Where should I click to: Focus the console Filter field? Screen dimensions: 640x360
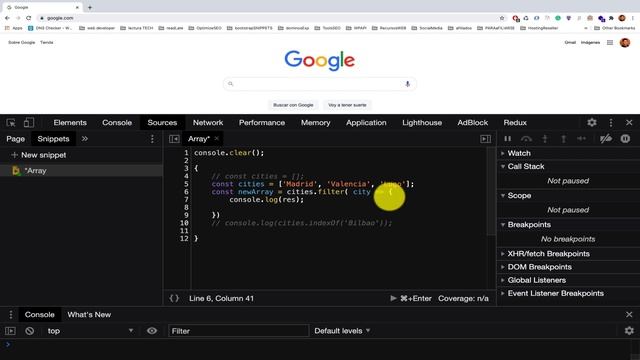coord(238,331)
